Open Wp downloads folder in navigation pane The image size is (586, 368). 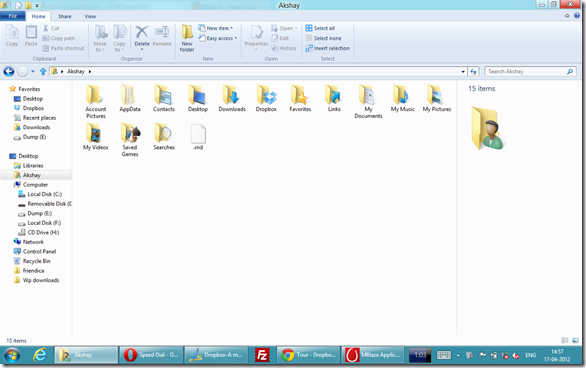[x=37, y=280]
